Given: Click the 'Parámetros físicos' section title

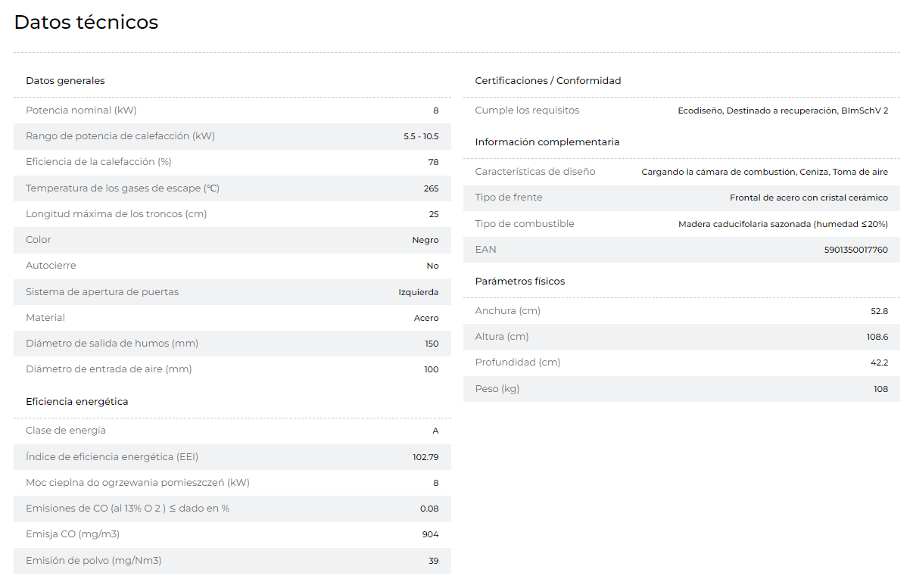Looking at the screenshot, I should pos(520,282).
